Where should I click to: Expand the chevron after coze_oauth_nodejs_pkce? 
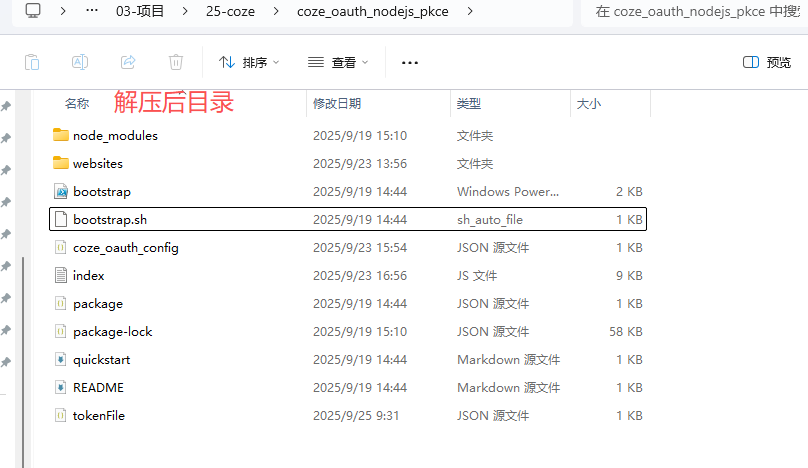point(470,11)
